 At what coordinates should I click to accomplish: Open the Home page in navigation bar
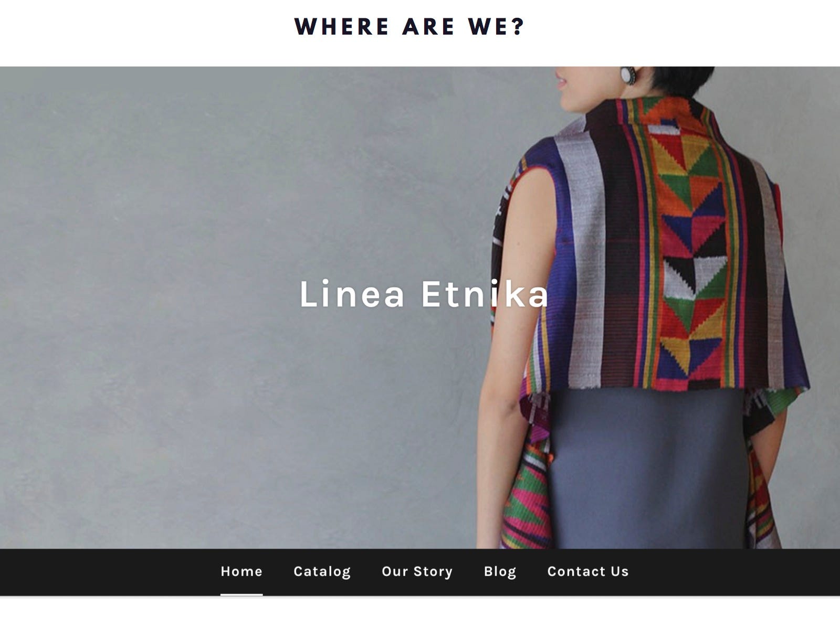[241, 571]
